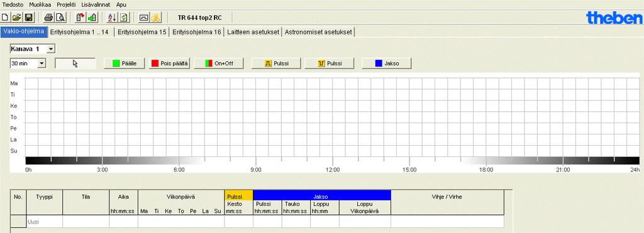644x233 pixels.
Task: Save the project using the floppy disk icon
Action: click(28, 18)
